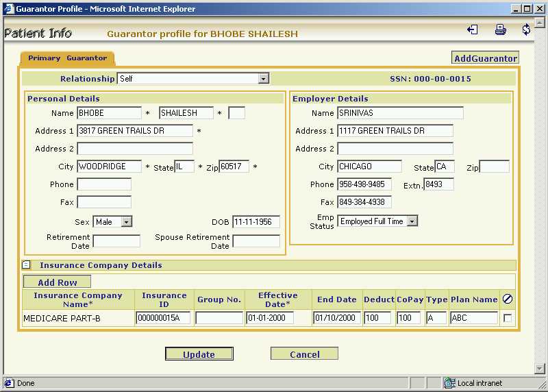Click the refresh icon in header

(526, 29)
